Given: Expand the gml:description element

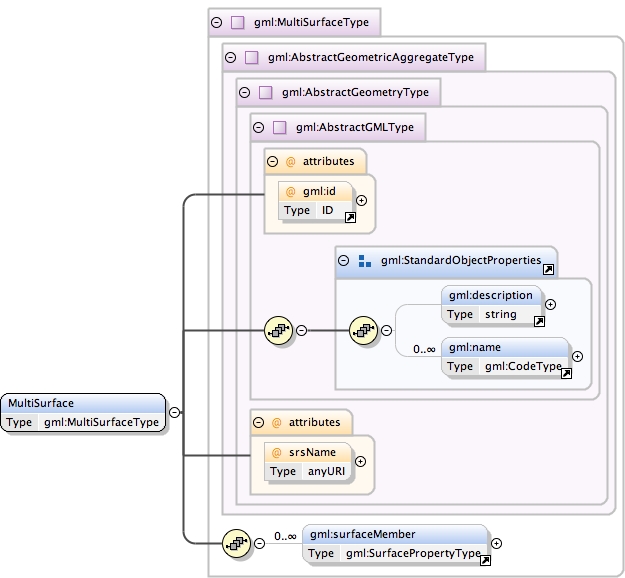Looking at the screenshot, I should tap(550, 305).
